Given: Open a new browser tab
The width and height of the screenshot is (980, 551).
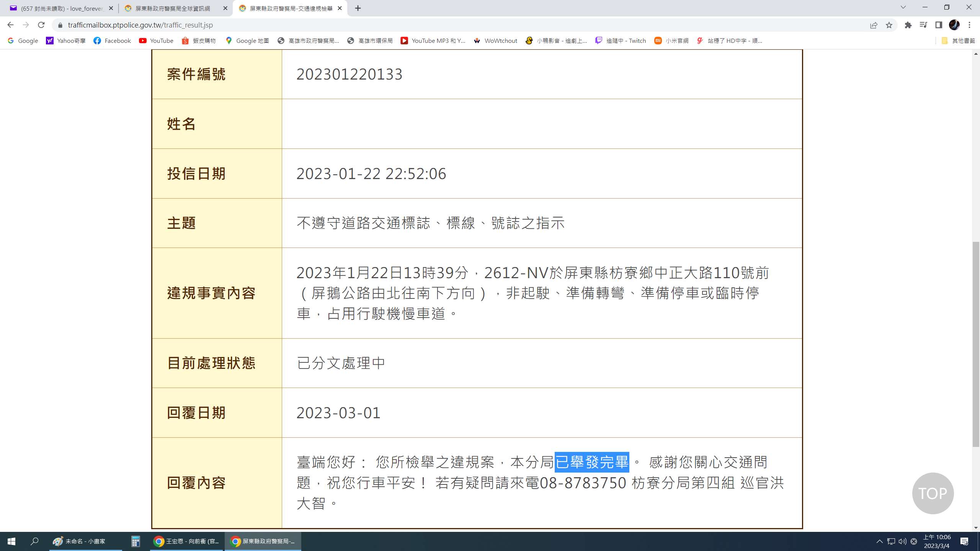Looking at the screenshot, I should pyautogui.click(x=358, y=8).
